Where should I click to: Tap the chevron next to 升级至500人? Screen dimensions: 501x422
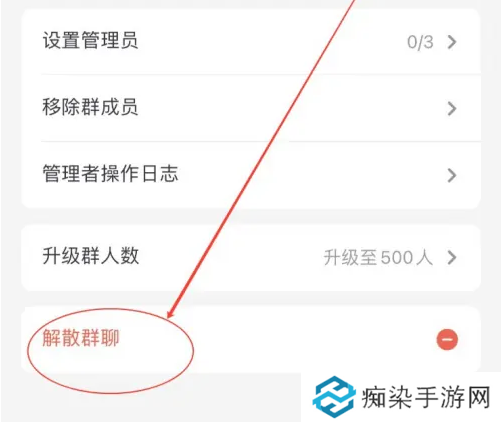pyautogui.click(x=452, y=257)
